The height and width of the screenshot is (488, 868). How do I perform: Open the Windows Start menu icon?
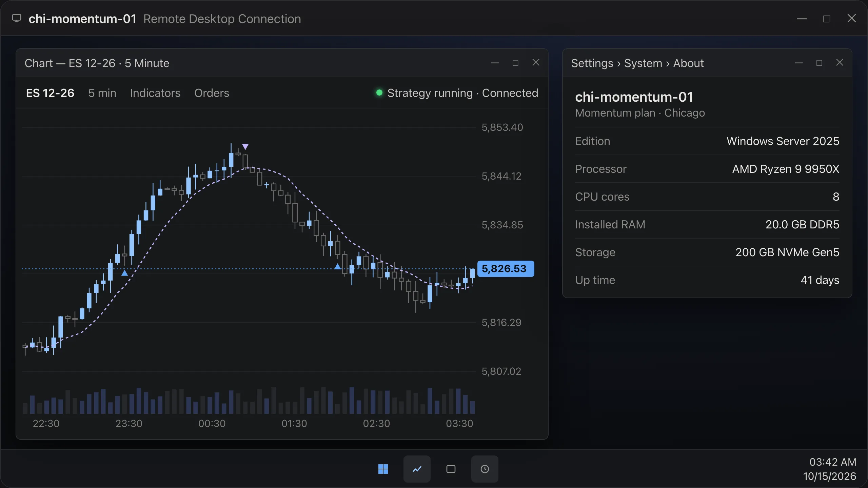tap(383, 469)
